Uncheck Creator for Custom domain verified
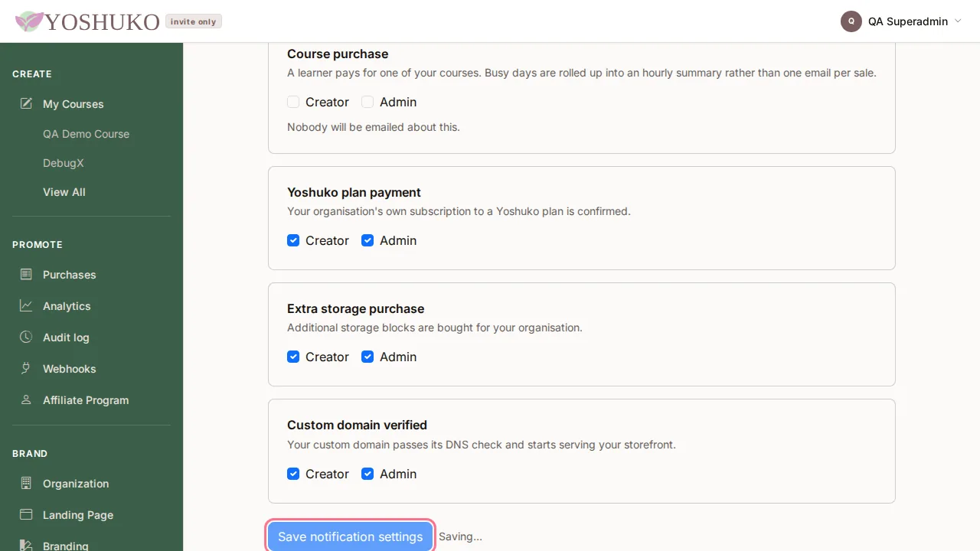 (293, 474)
